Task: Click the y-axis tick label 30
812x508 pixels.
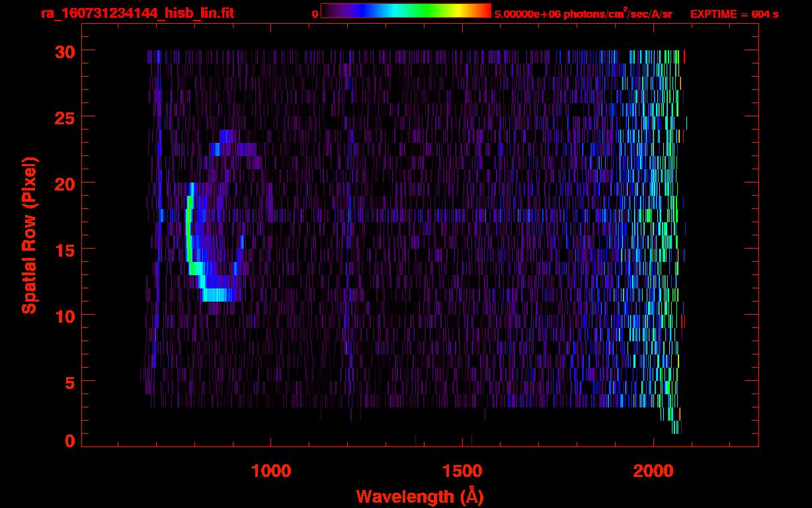Action: pyautogui.click(x=64, y=51)
